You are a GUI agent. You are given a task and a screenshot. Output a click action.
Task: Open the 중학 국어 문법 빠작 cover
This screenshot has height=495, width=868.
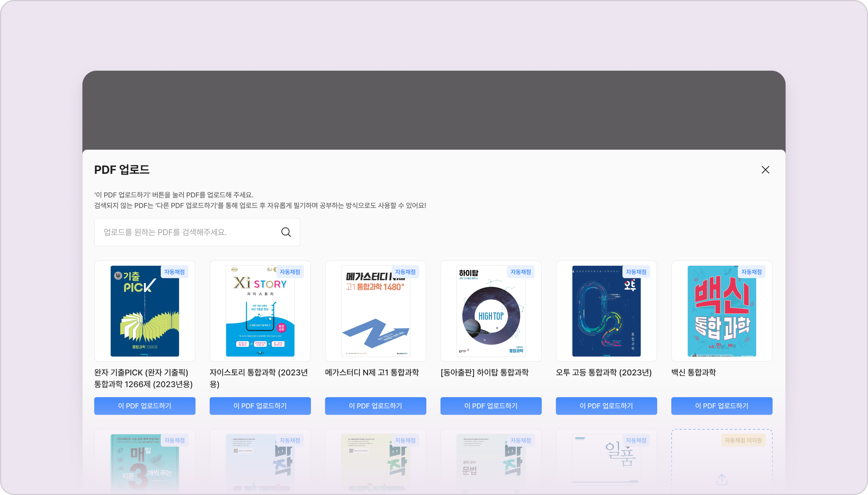[491, 464]
